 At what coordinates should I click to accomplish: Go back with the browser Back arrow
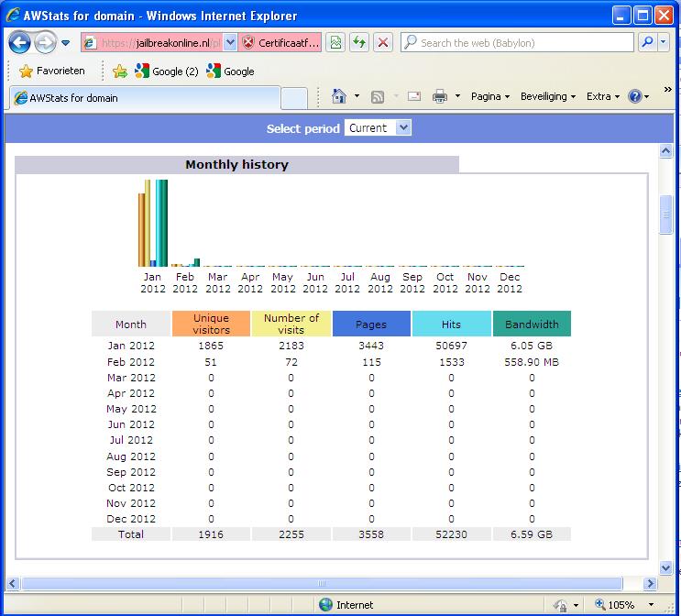(19, 42)
